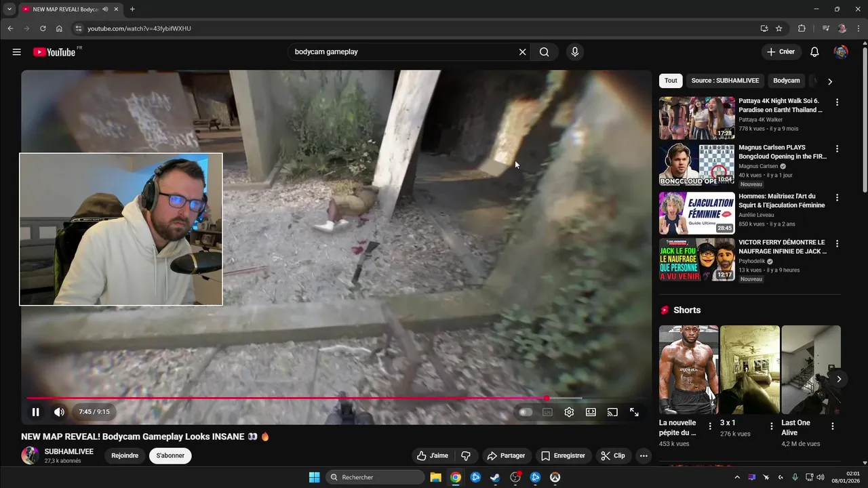Image resolution: width=868 pixels, height=488 pixels.
Task: Open options for the '3 x 1' Short
Action: click(772, 426)
